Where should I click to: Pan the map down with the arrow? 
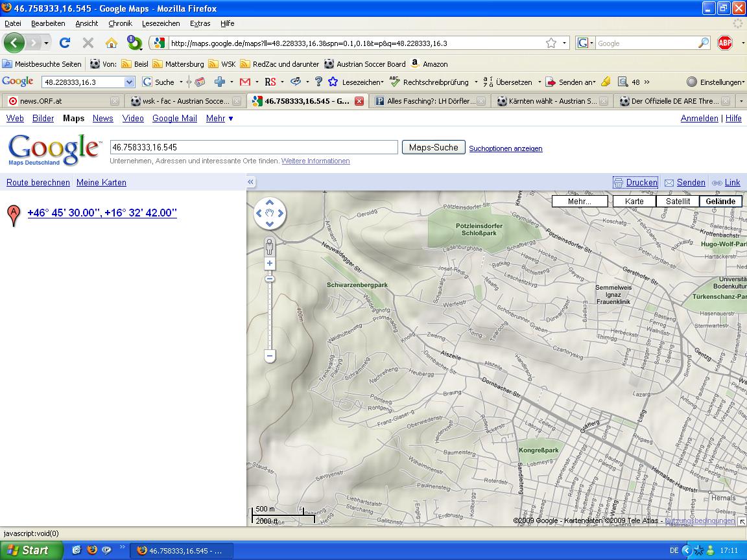(270, 224)
